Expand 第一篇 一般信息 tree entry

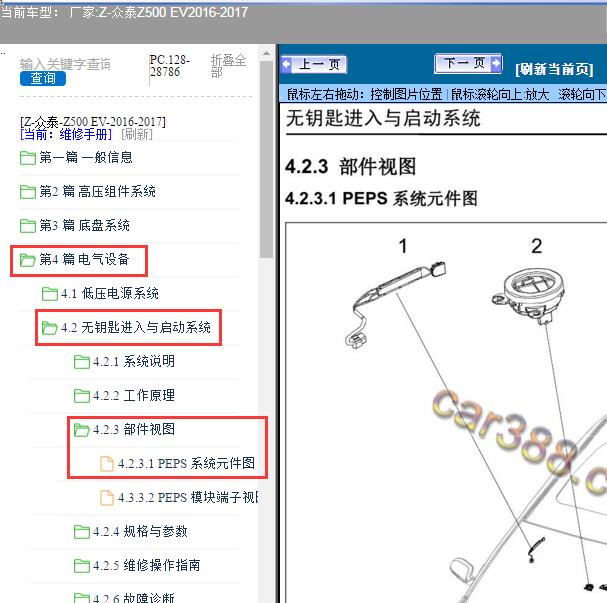coord(86,157)
